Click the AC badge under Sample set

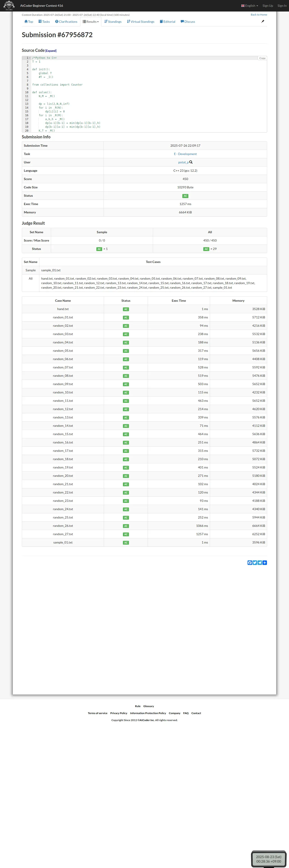point(99,249)
